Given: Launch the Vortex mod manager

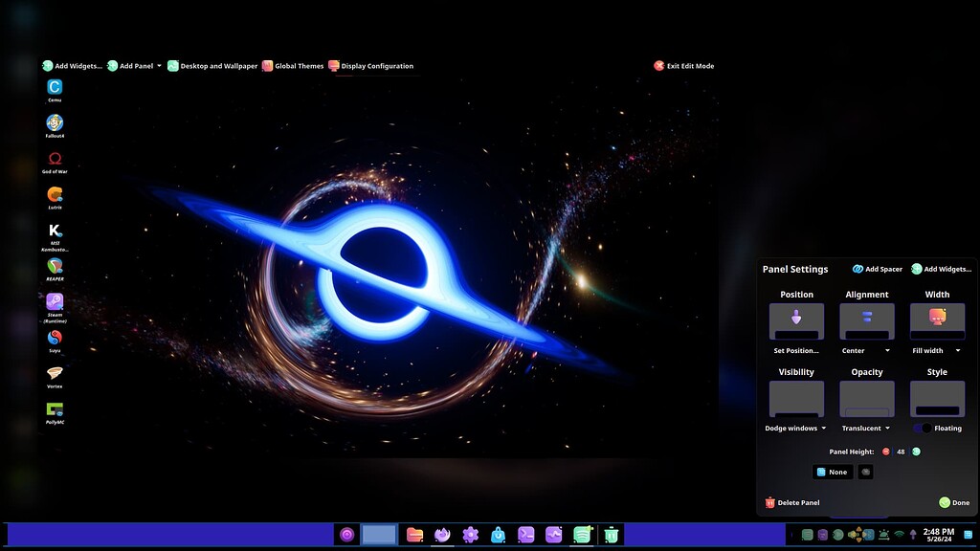Looking at the screenshot, I should coord(55,373).
